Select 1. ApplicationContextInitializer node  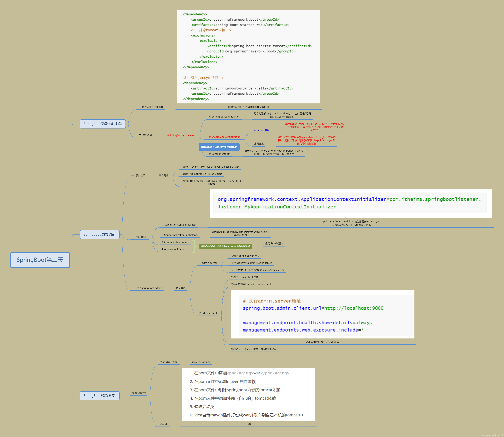tap(179, 225)
